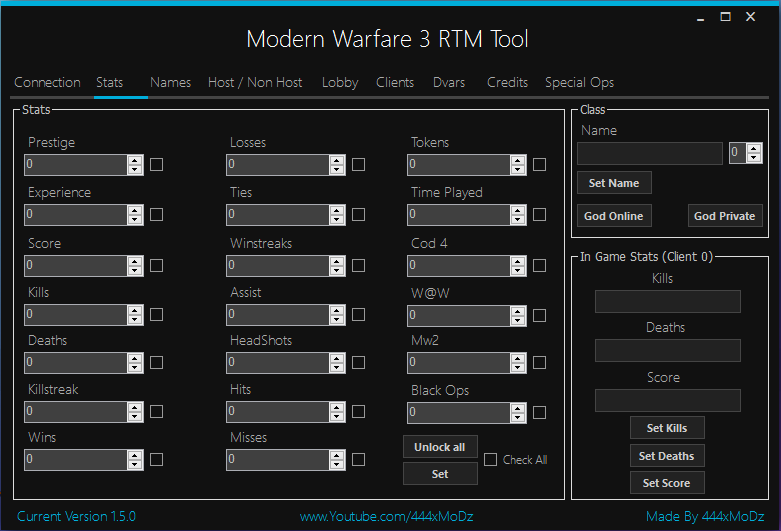The width and height of the screenshot is (781, 531).
Task: Increment the stats Score spinner
Action: click(134, 261)
